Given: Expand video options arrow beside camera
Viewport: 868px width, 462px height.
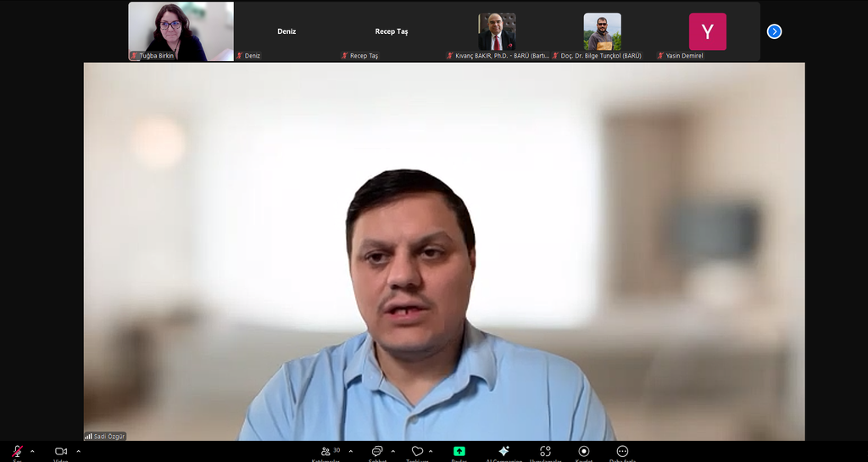Looking at the screenshot, I should (78, 451).
